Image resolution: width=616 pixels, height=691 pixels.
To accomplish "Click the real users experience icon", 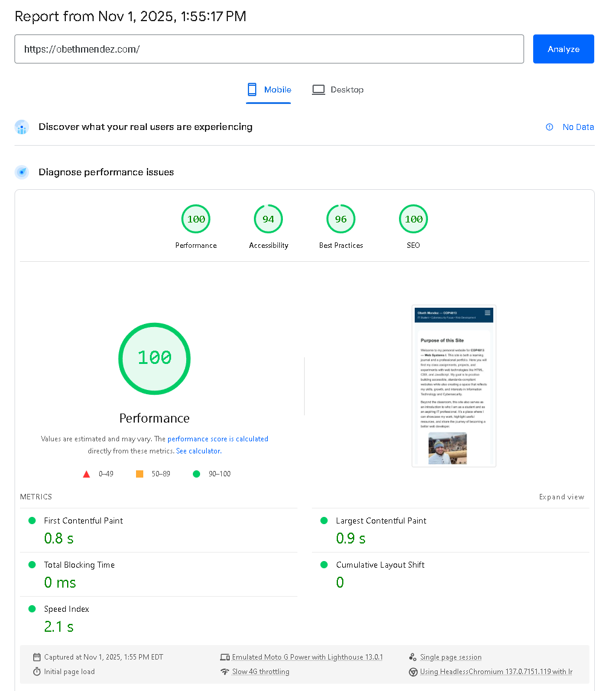I will click(x=22, y=127).
